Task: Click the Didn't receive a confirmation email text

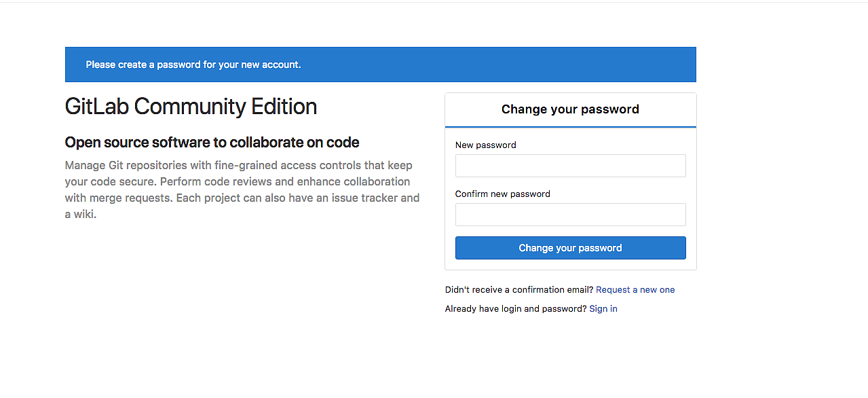Action: [x=519, y=290]
